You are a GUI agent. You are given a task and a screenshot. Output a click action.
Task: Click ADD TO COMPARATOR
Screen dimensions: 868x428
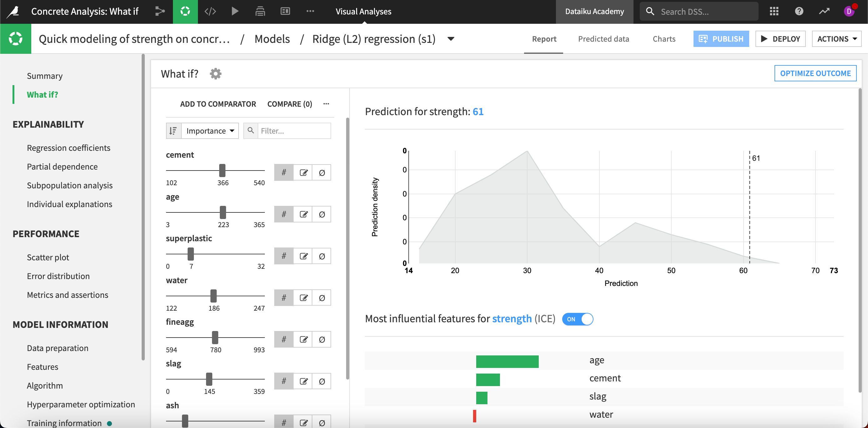pos(218,104)
